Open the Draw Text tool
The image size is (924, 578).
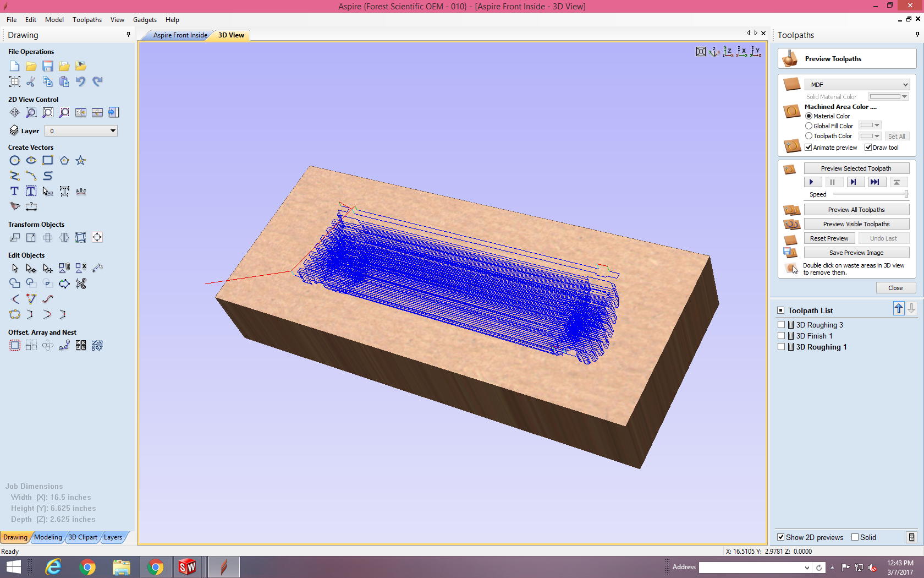pyautogui.click(x=14, y=191)
